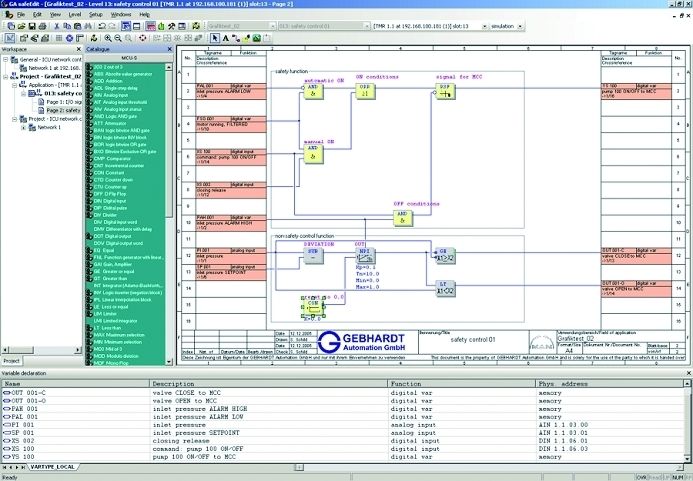
Task: Select AND Logic AND gate in catalogue
Action: (x=115, y=116)
